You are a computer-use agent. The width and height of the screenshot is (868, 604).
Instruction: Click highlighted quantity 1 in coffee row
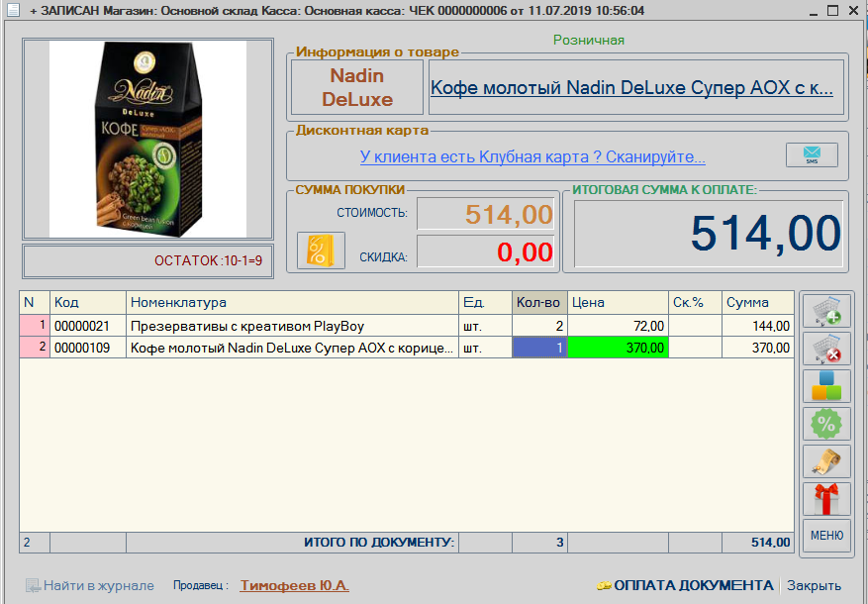539,348
